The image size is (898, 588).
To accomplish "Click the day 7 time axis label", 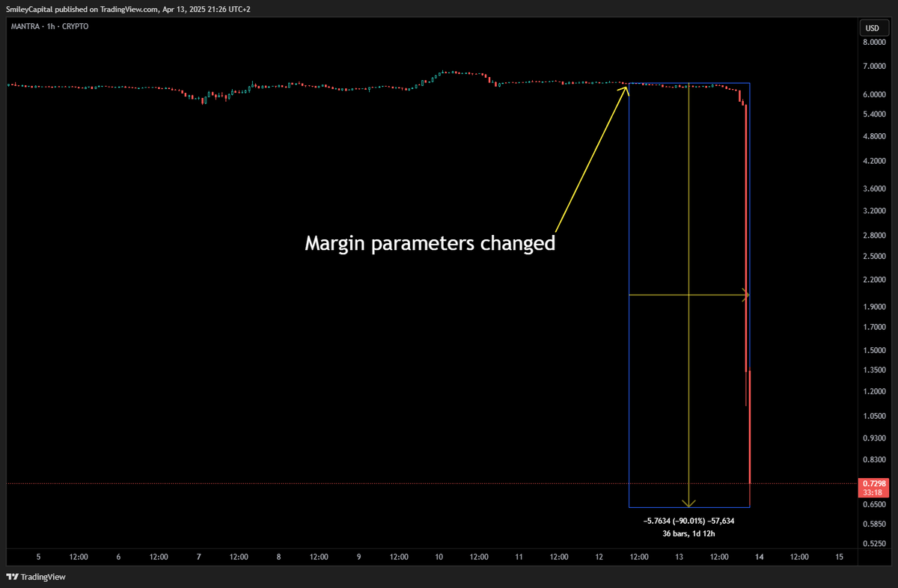I will pyautogui.click(x=198, y=557).
